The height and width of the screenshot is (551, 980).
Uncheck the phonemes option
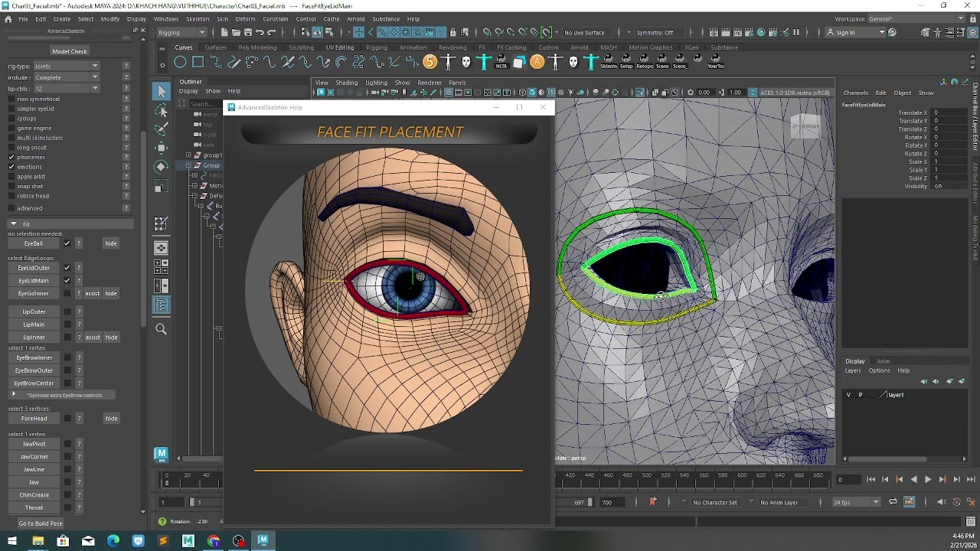click(x=11, y=157)
